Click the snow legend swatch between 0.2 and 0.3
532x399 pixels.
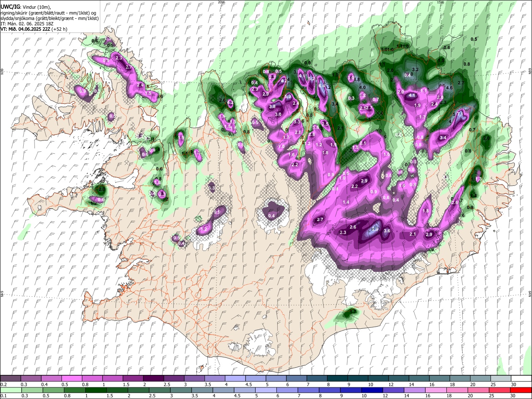(10, 379)
